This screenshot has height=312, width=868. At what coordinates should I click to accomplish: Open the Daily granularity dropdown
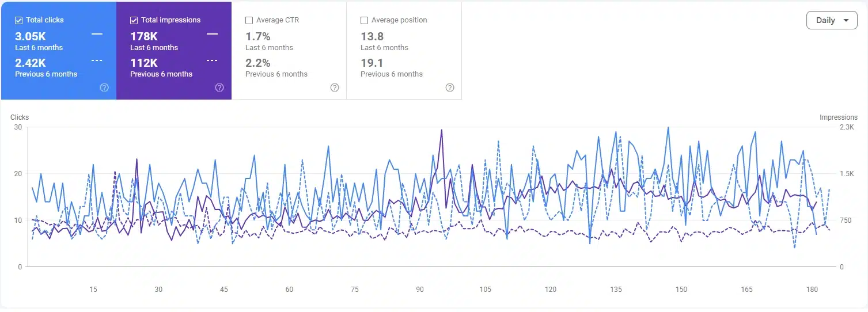coord(832,20)
